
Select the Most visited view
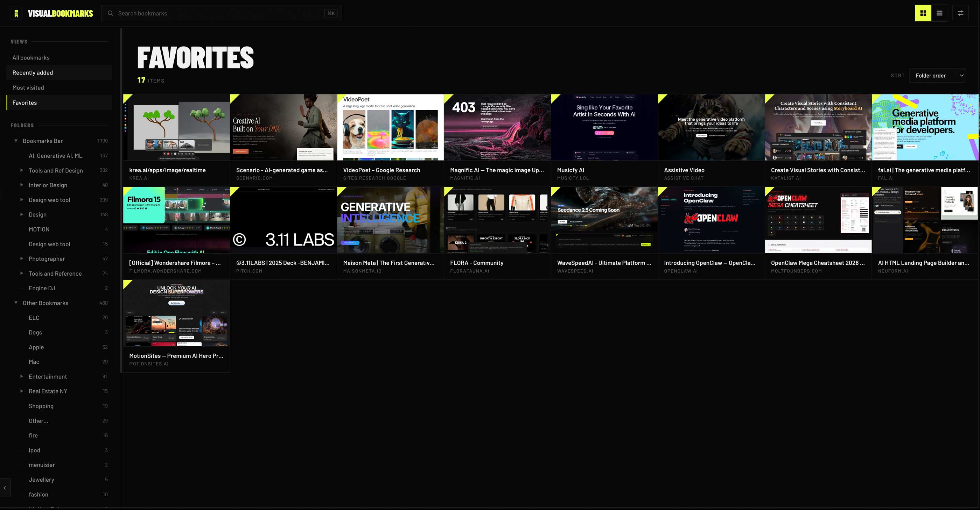59,87
